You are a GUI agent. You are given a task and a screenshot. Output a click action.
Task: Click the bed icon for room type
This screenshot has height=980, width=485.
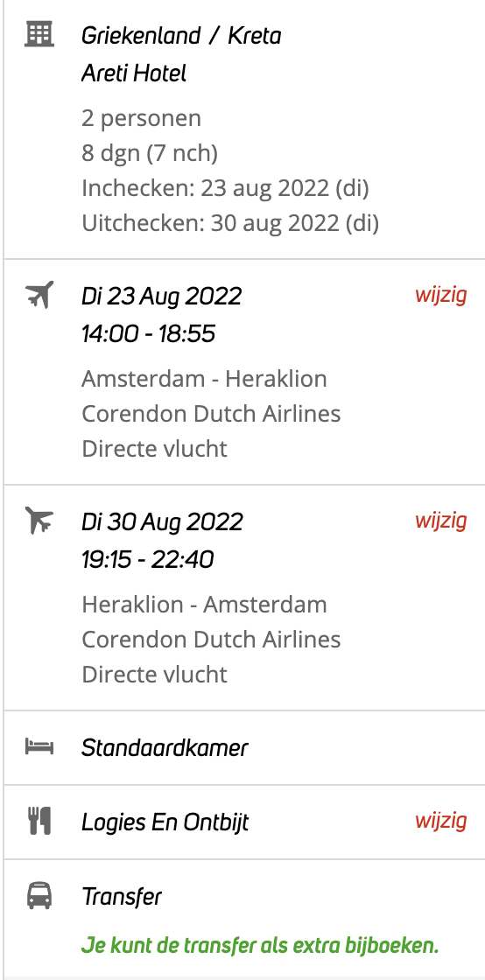click(x=39, y=746)
